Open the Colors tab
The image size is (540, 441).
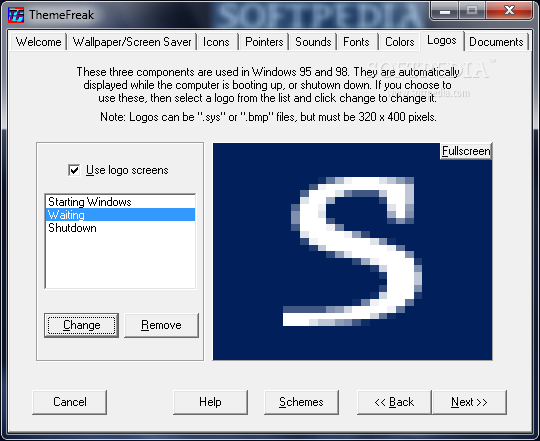coord(399,42)
